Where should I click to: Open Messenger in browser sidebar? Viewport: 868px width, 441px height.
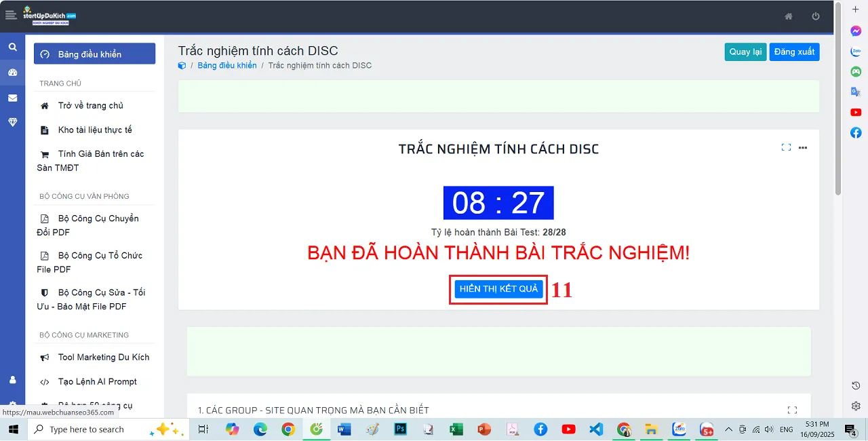click(856, 31)
